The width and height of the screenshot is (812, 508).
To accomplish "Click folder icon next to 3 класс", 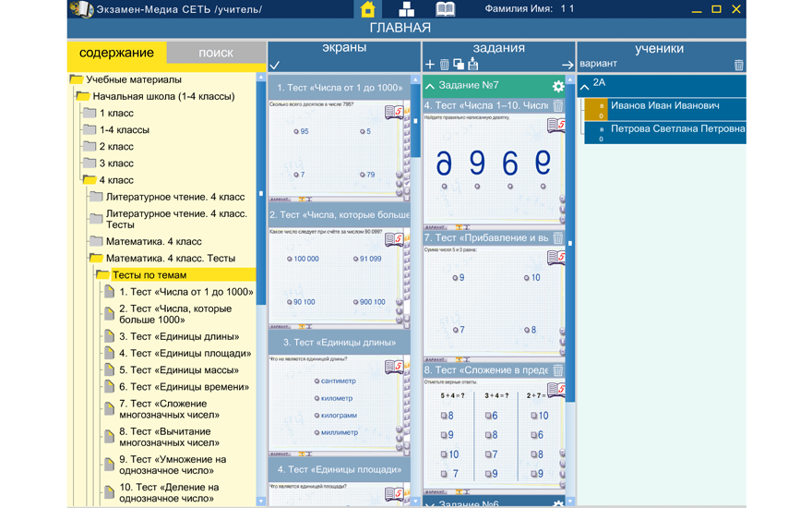I will pyautogui.click(x=90, y=163).
